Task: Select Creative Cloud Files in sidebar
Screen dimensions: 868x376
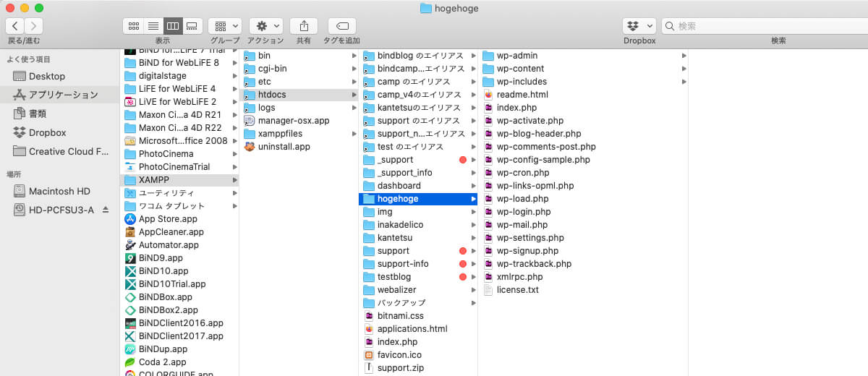Action: (59, 151)
